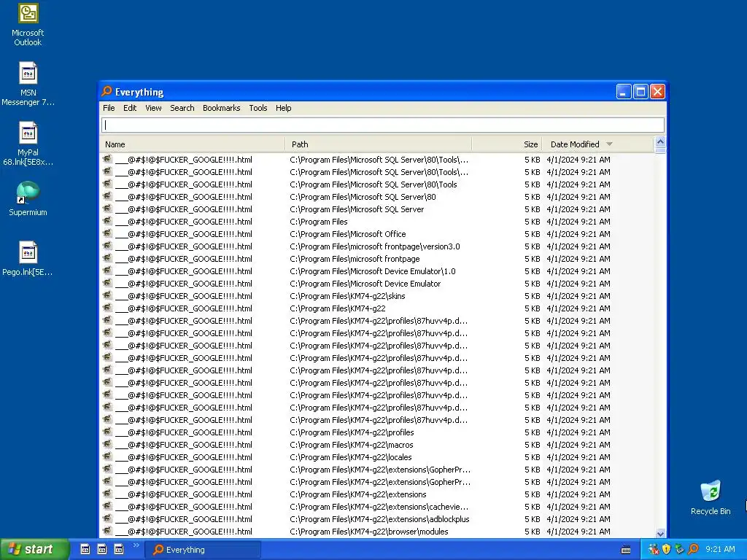Image resolution: width=747 pixels, height=560 pixels.
Task: Click the file icon of the extensions\adblockplus row
Action: pos(107,518)
